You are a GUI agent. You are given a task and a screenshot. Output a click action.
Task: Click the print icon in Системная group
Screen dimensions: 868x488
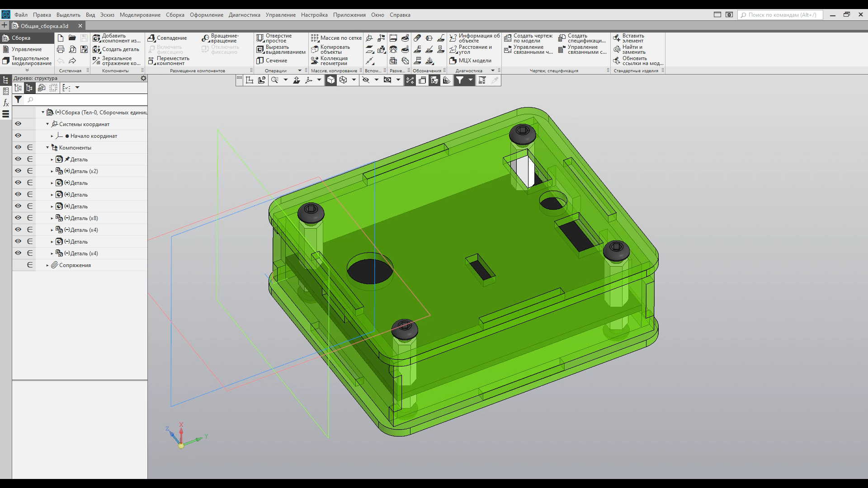pyautogui.click(x=61, y=49)
